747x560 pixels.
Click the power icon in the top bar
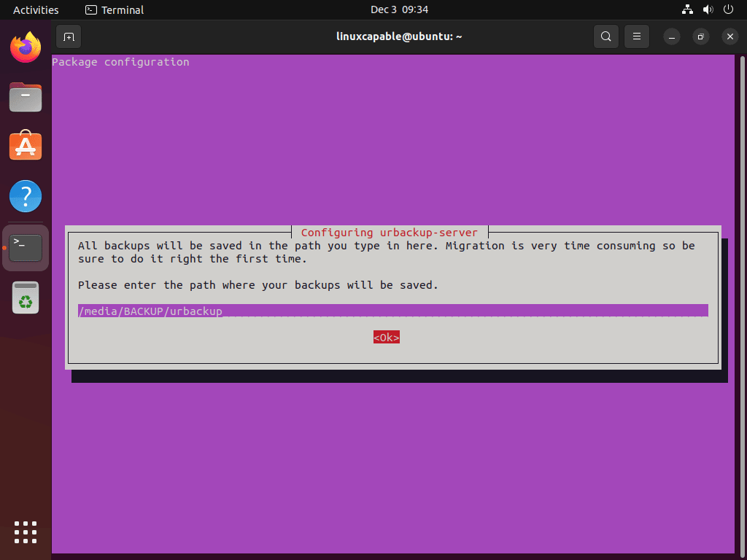(x=728, y=9)
